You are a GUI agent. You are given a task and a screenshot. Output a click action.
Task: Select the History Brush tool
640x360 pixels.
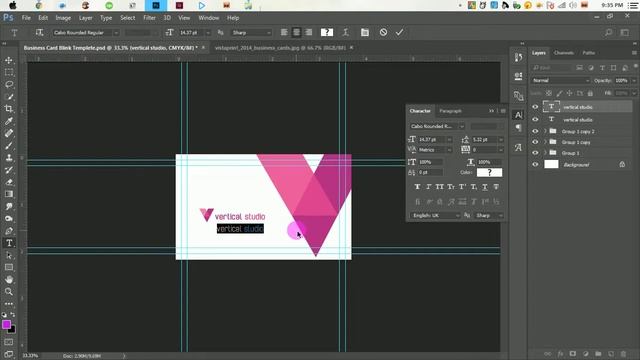pos(9,170)
